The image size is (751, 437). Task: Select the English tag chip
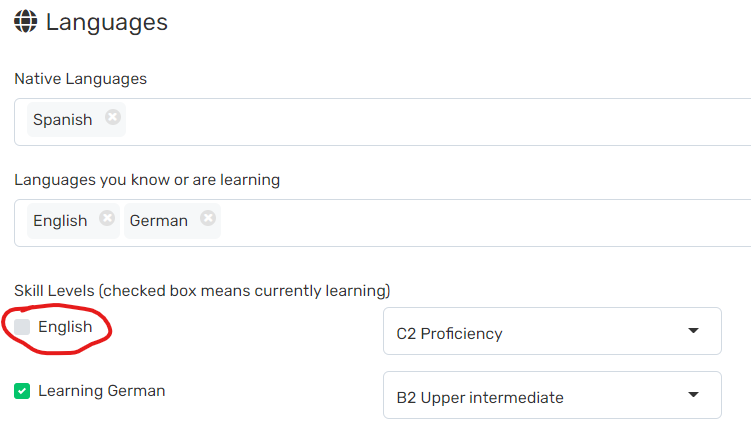(x=60, y=221)
